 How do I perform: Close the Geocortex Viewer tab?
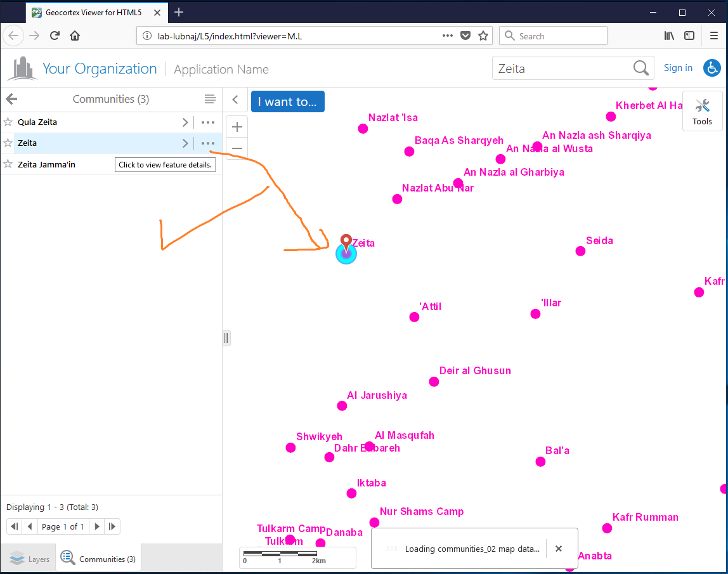tap(157, 13)
